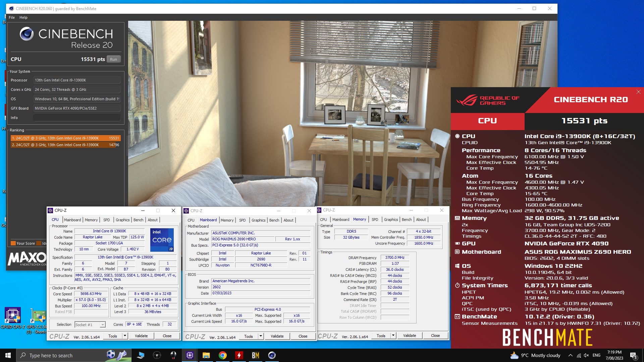This screenshot has height=362, width=644.
Task: Click the orange Your Score legend swatch
Action: coord(13,243)
